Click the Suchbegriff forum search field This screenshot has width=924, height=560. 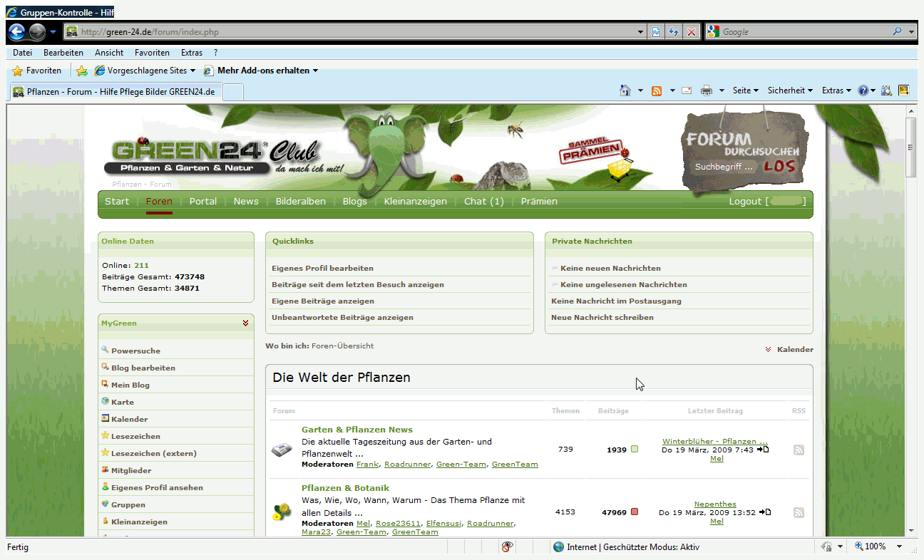pyautogui.click(x=724, y=167)
